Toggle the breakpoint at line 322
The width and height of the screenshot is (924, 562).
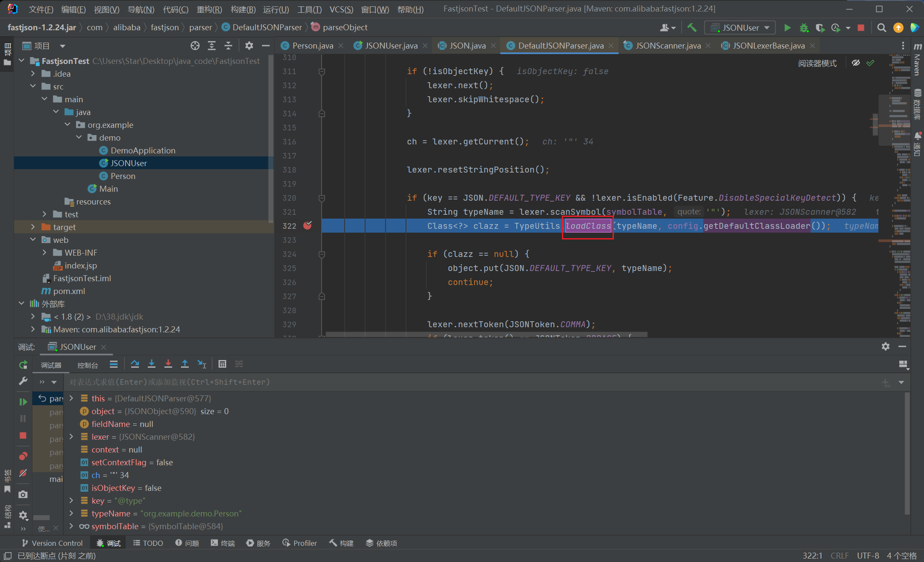tap(308, 226)
